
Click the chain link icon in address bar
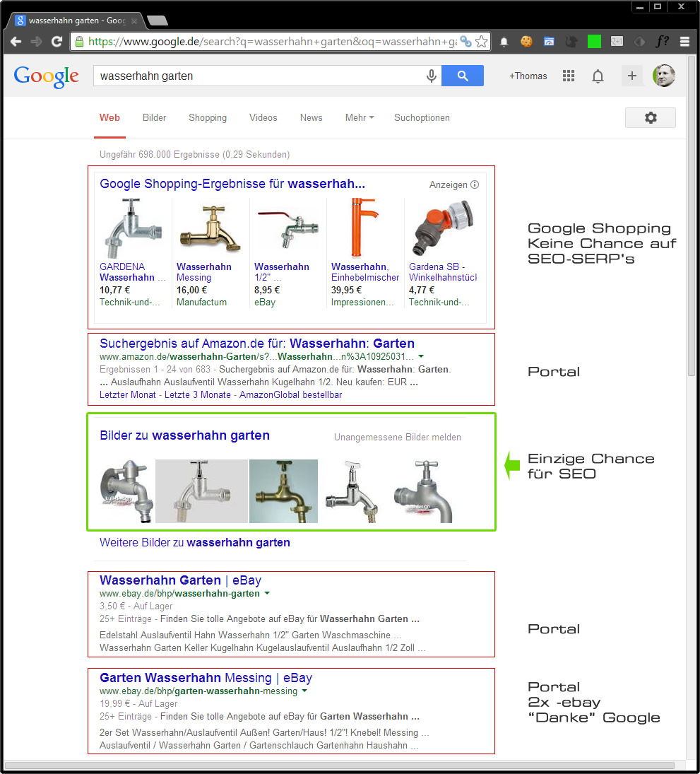tap(465, 42)
